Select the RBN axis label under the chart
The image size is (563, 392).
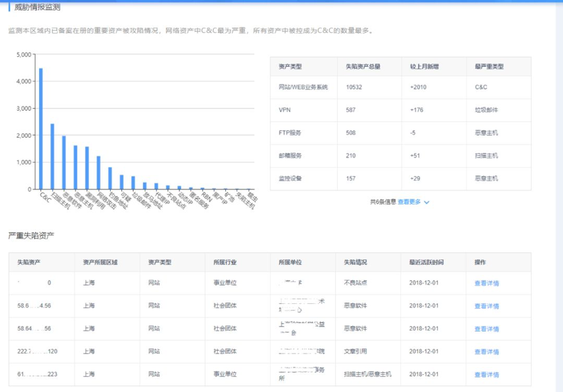pos(207,197)
